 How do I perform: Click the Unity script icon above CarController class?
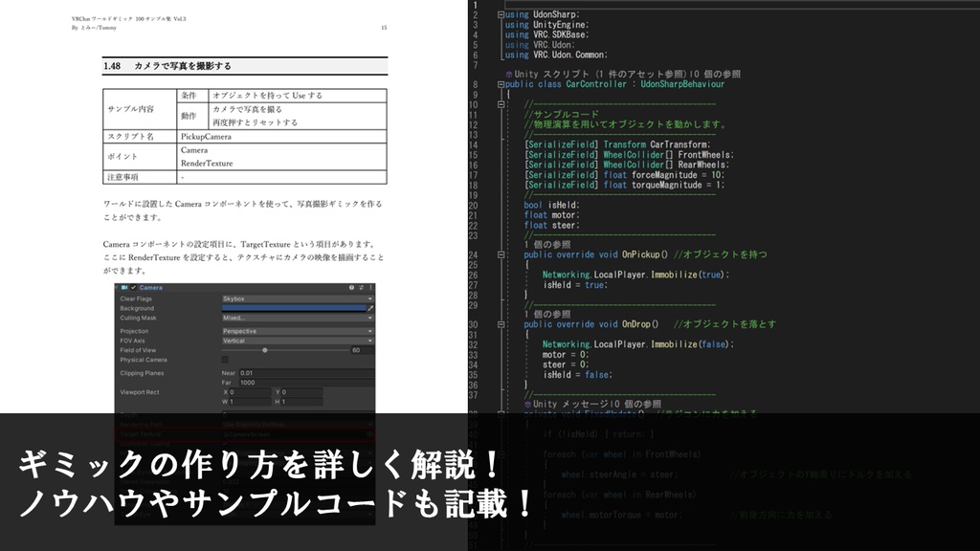coord(508,74)
